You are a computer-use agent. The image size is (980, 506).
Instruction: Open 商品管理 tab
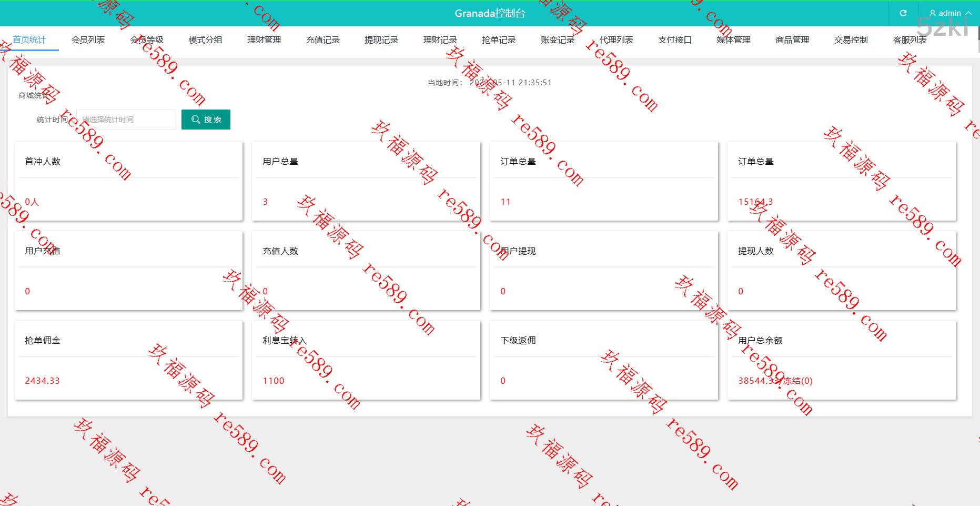(x=792, y=40)
